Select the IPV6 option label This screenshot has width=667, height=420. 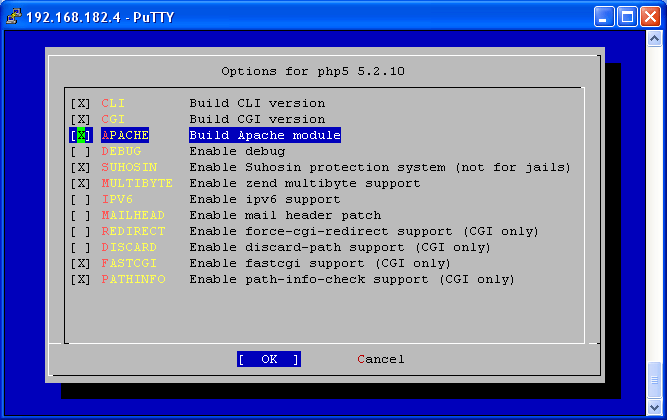[117, 199]
